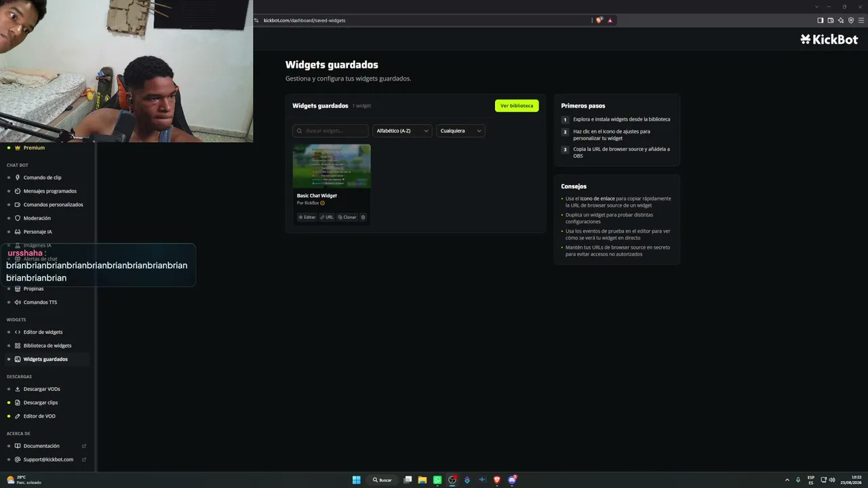This screenshot has height=488, width=868.
Task: Open the Windows Start menu
Action: (356, 480)
